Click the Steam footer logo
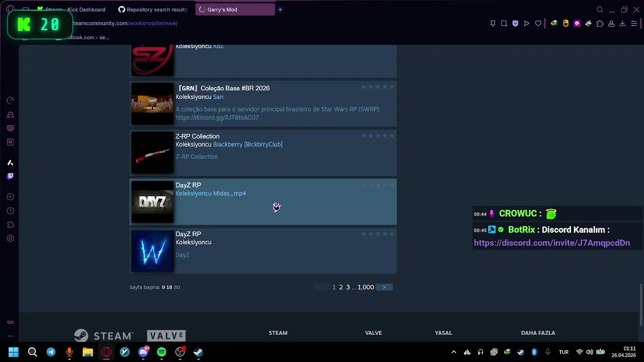644x362 pixels. click(104, 335)
